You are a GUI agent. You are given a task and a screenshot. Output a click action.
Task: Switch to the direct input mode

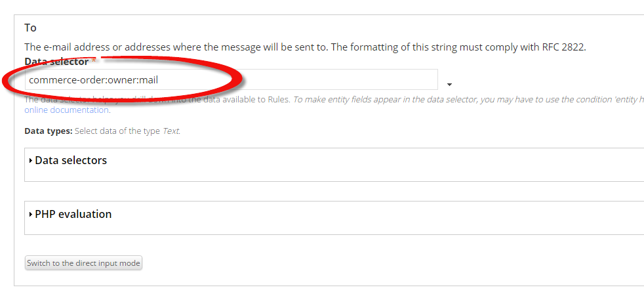83,263
